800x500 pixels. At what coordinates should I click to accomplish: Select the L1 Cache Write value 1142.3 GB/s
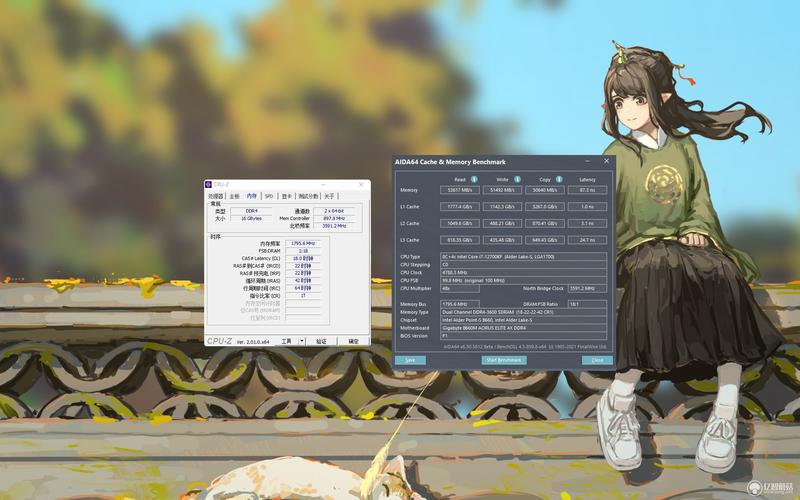click(503, 207)
